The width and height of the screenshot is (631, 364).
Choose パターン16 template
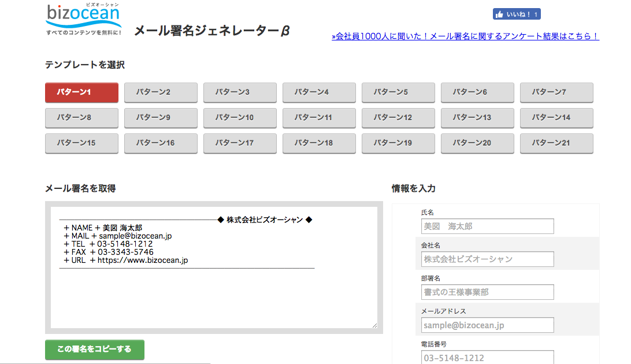(x=161, y=143)
